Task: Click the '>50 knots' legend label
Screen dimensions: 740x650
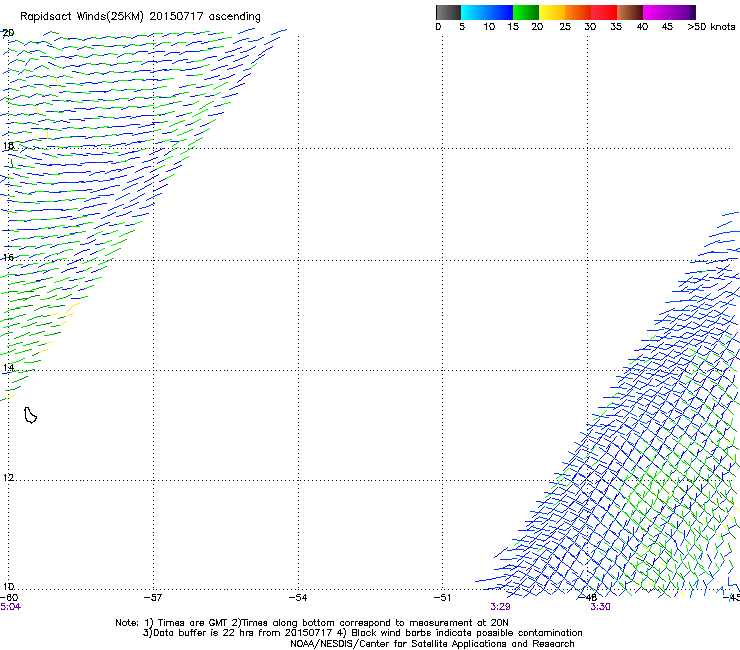Action: 711,27
